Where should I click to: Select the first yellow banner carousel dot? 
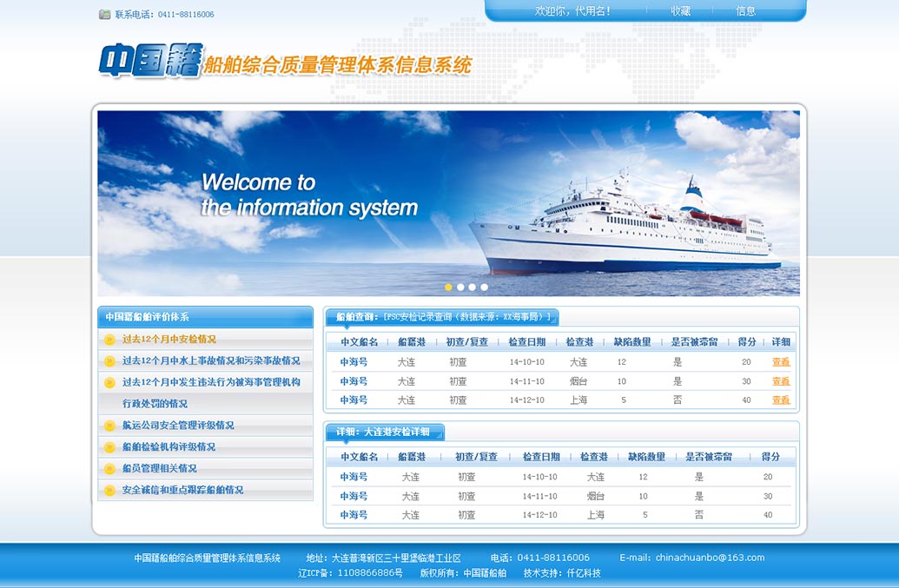448,287
